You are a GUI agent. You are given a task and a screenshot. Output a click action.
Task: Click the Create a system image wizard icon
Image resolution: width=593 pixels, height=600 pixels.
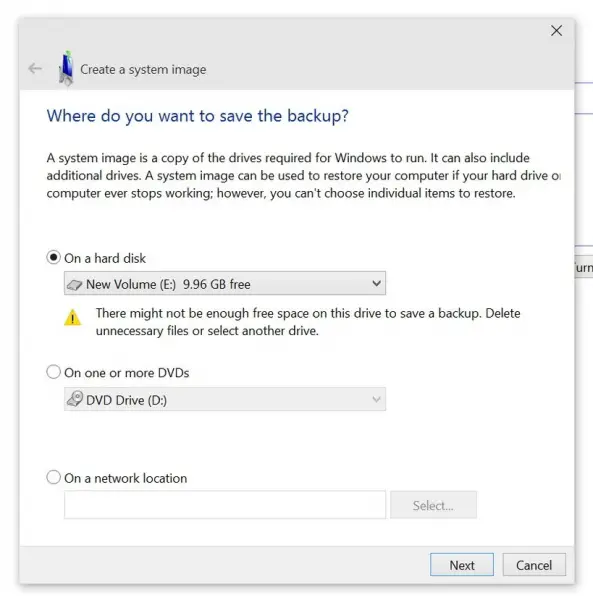(66, 68)
